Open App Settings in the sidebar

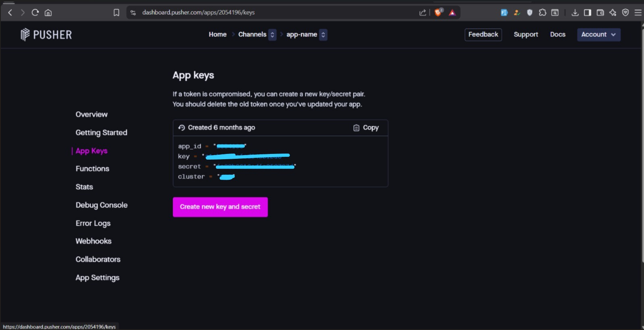point(98,278)
